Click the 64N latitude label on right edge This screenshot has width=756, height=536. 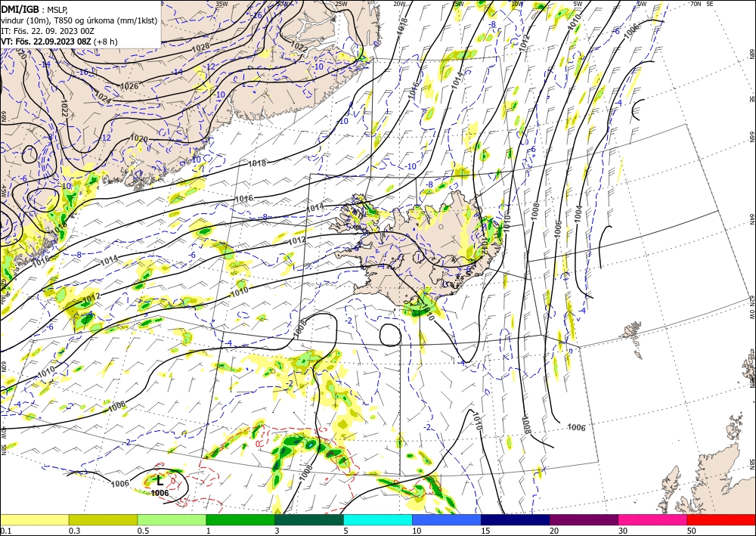[752, 219]
